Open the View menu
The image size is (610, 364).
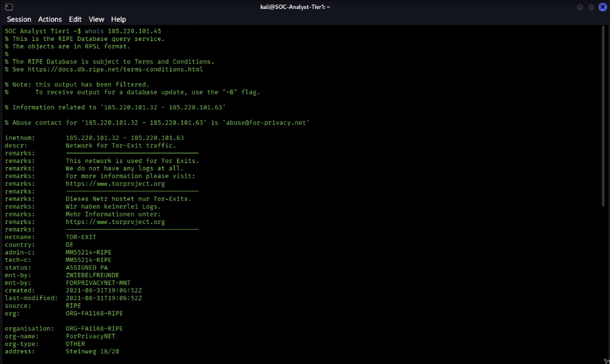tap(96, 19)
